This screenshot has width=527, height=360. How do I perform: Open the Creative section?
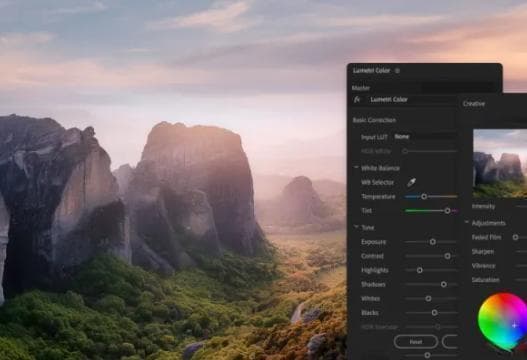click(474, 104)
